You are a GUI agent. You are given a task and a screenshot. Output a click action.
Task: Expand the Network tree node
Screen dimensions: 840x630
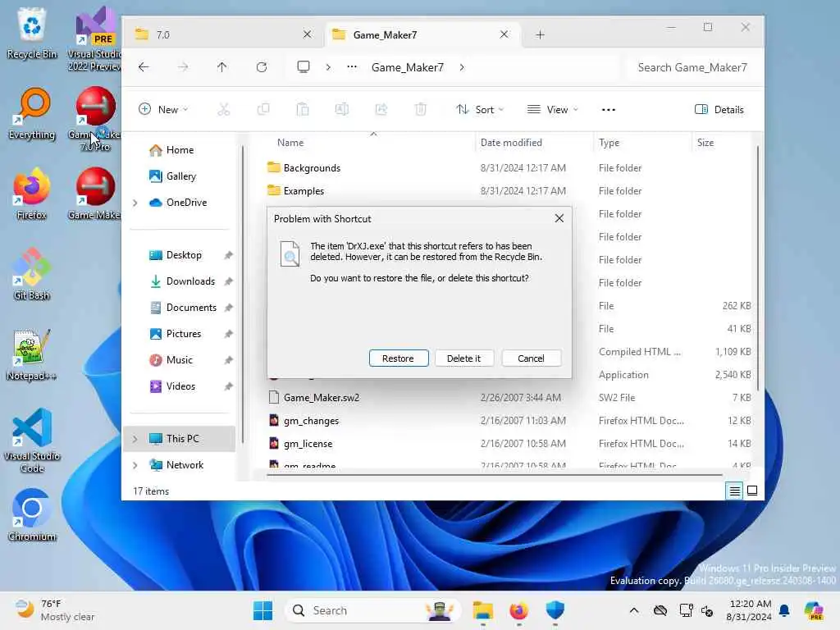tap(135, 465)
